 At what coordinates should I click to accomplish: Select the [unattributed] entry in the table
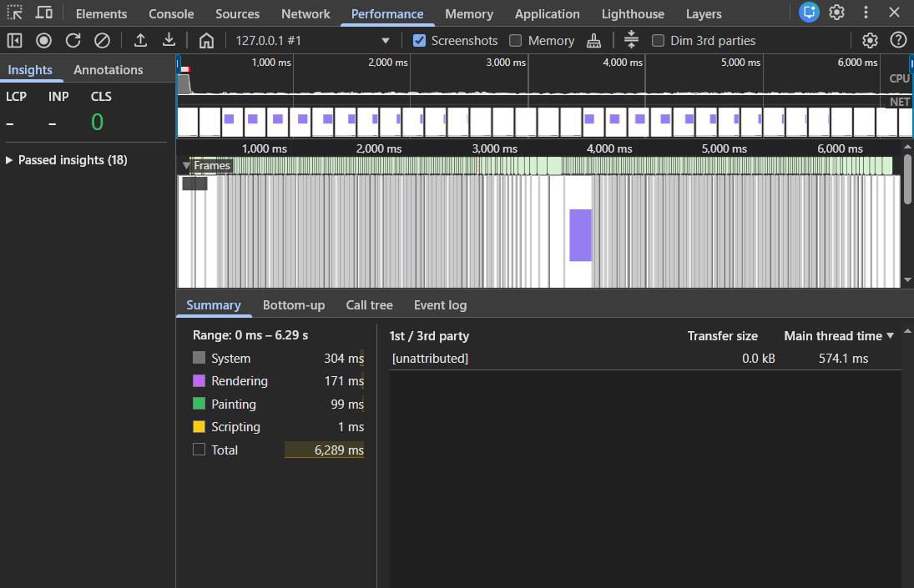coord(430,359)
